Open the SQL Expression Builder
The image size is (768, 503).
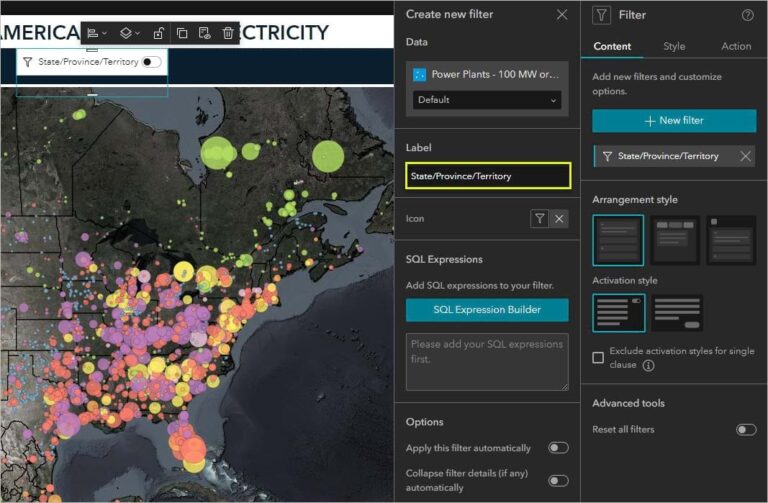(x=487, y=310)
